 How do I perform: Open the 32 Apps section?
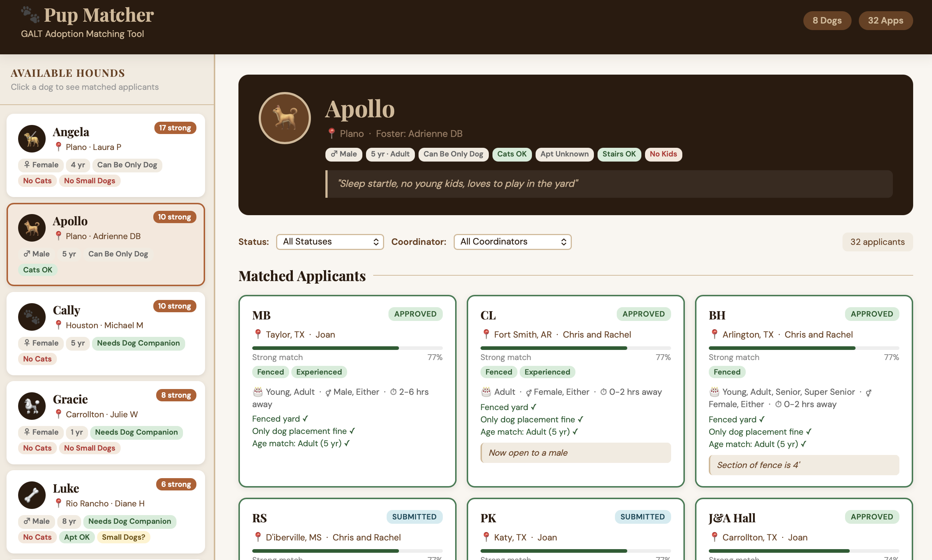(886, 20)
